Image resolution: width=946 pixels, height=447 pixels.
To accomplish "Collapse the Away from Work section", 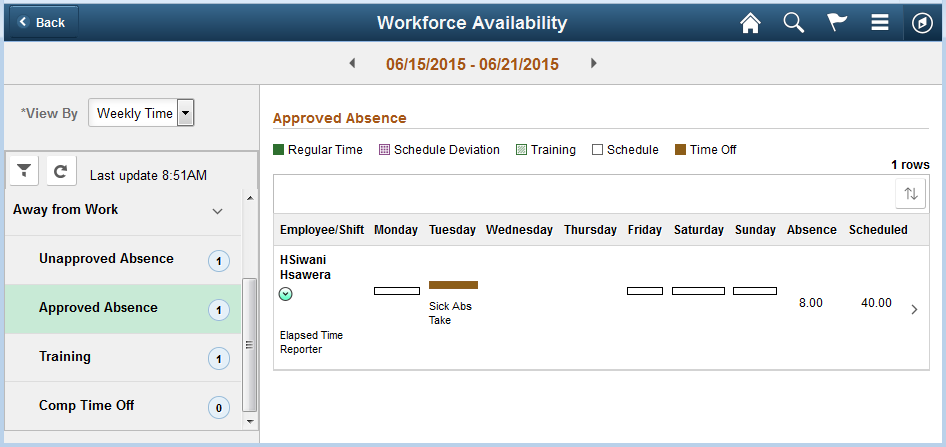I will pos(217,211).
